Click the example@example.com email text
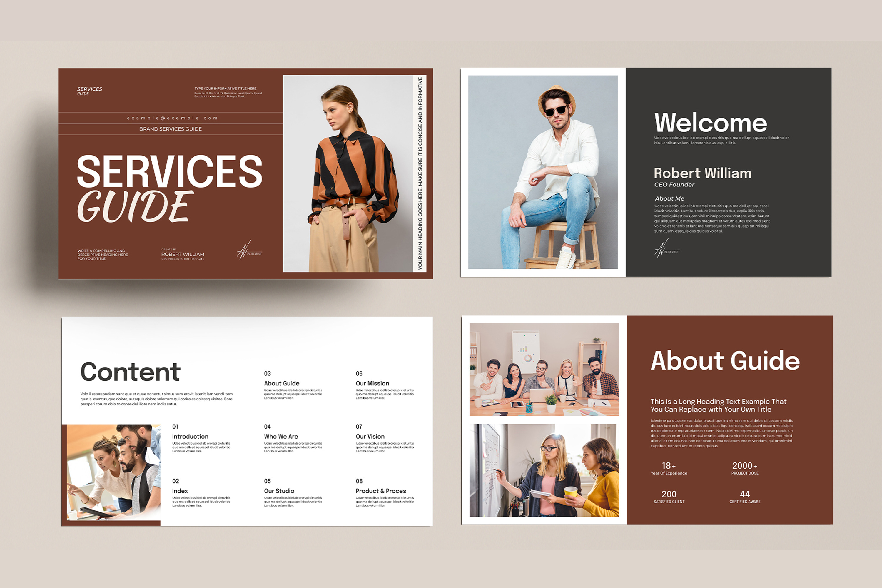The height and width of the screenshot is (588, 882). (172, 118)
